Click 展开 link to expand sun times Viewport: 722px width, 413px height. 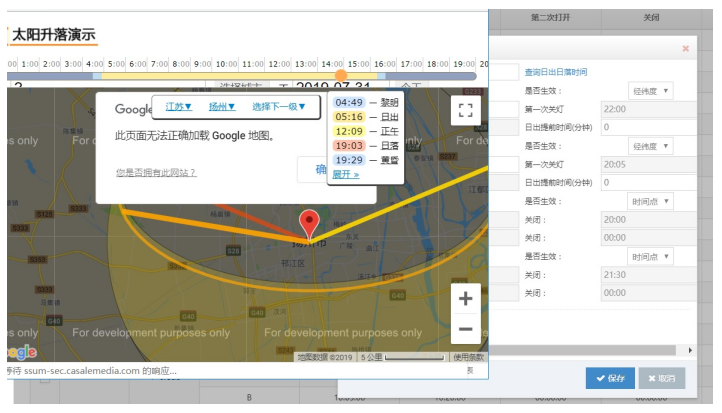pos(345,174)
